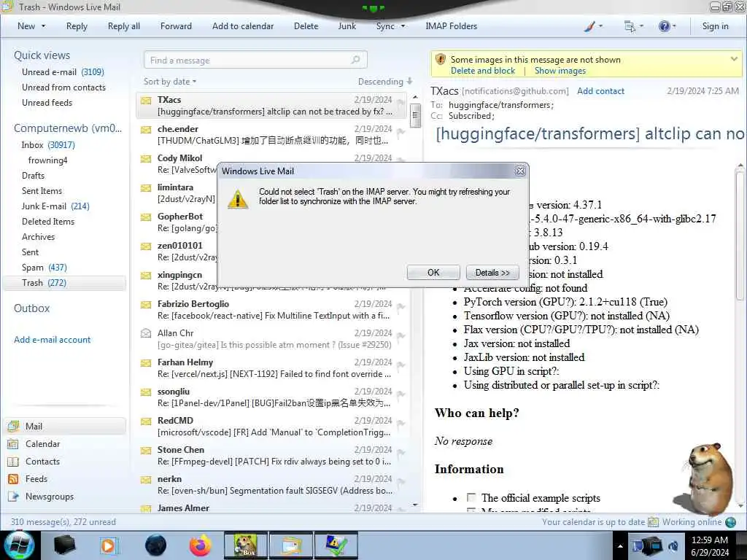Viewport: 747px width, 560px height.
Task: Switch to the Calendar view
Action: (x=42, y=444)
